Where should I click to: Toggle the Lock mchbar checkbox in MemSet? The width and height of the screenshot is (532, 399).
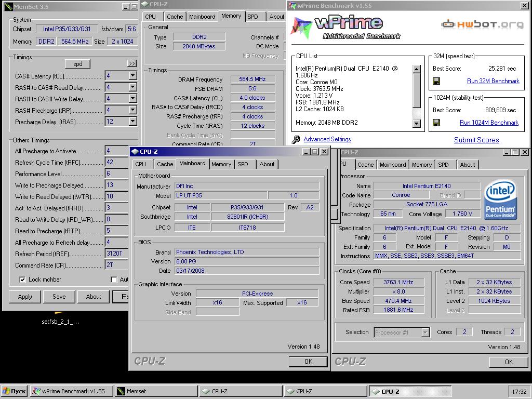point(22,280)
